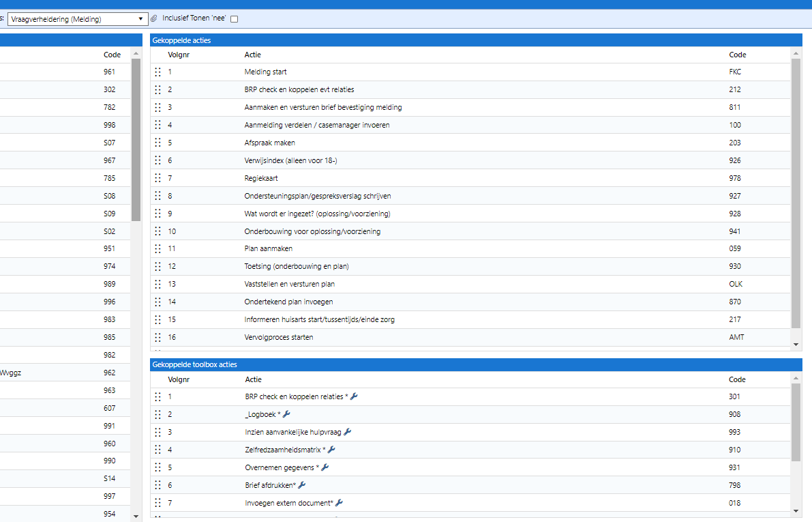The image size is (812, 522).
Task: Click the wrench icon beside _Logboek
Action: click(x=286, y=414)
